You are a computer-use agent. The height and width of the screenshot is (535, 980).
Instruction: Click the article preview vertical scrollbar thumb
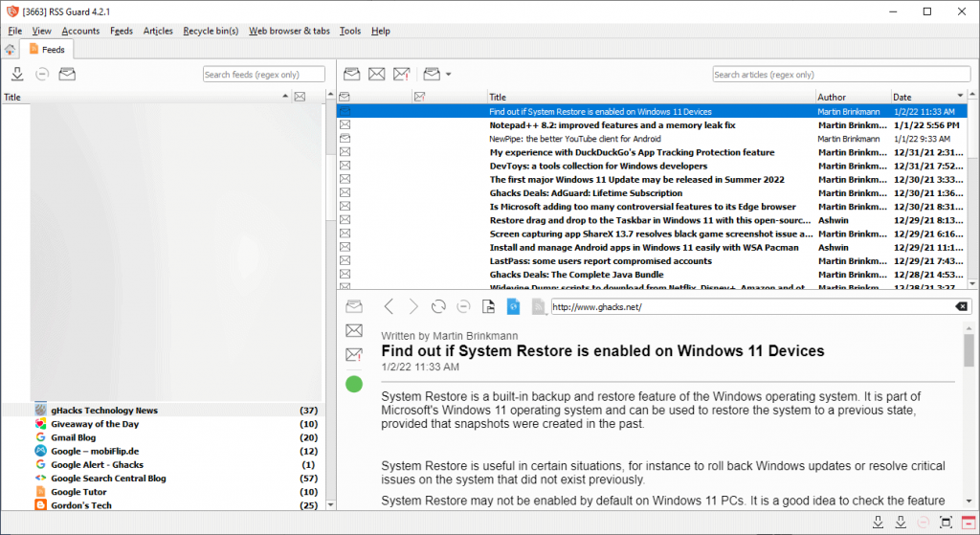point(969,350)
